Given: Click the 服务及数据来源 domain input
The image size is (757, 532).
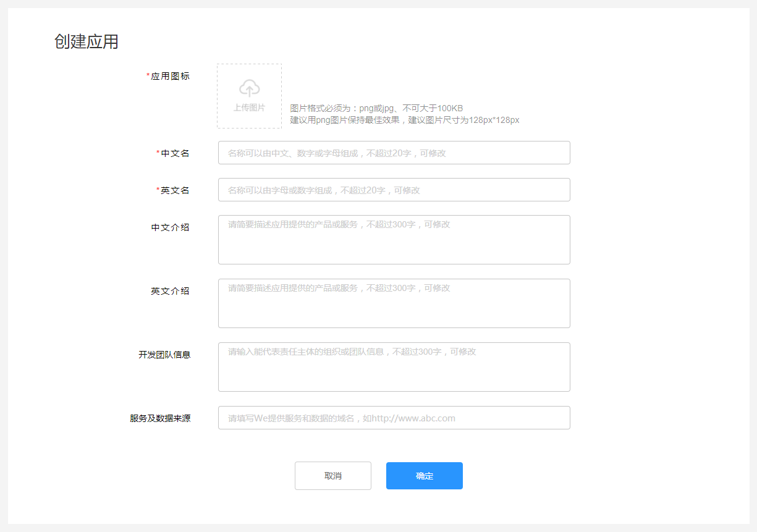Looking at the screenshot, I should 394,418.
